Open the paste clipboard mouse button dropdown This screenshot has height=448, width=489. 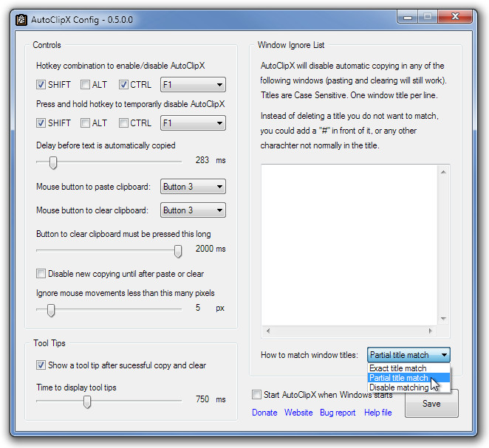(193, 187)
